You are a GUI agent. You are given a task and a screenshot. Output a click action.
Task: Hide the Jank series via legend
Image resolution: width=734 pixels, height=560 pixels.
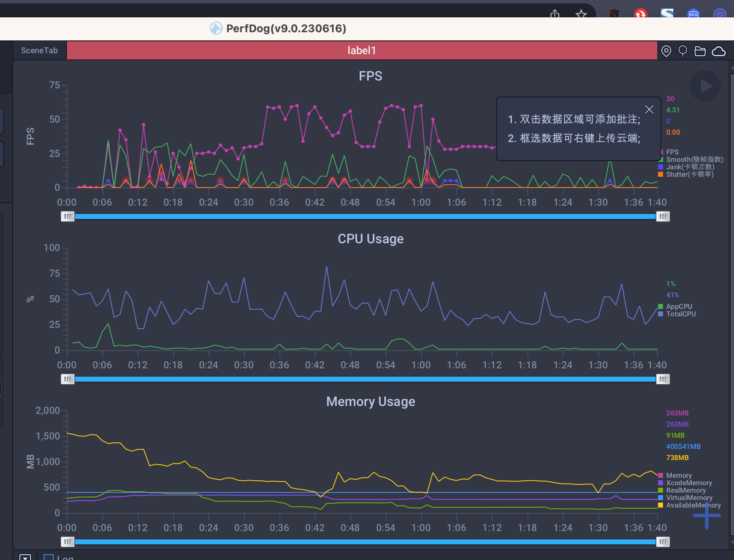[687, 167]
